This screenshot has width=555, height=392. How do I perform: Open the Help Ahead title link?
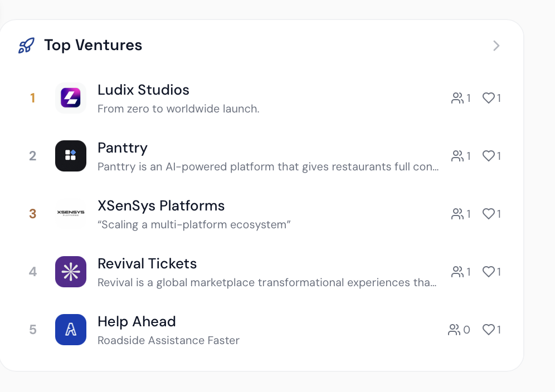(137, 322)
